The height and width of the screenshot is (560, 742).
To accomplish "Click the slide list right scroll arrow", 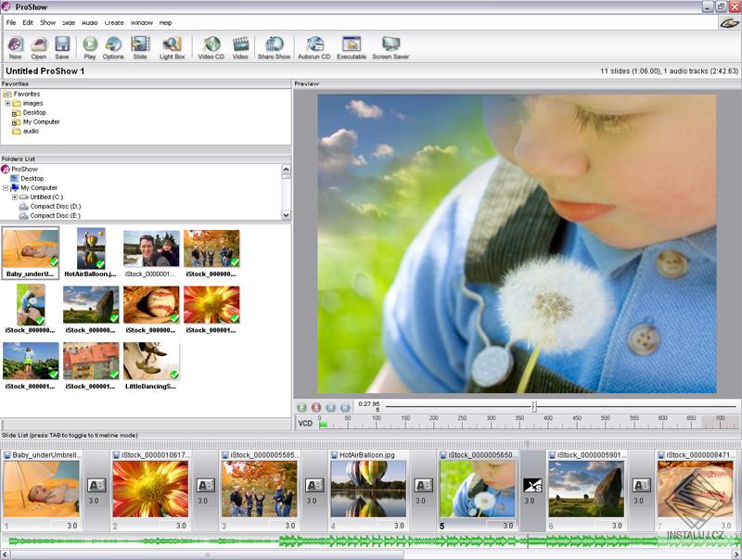I will point(736,554).
